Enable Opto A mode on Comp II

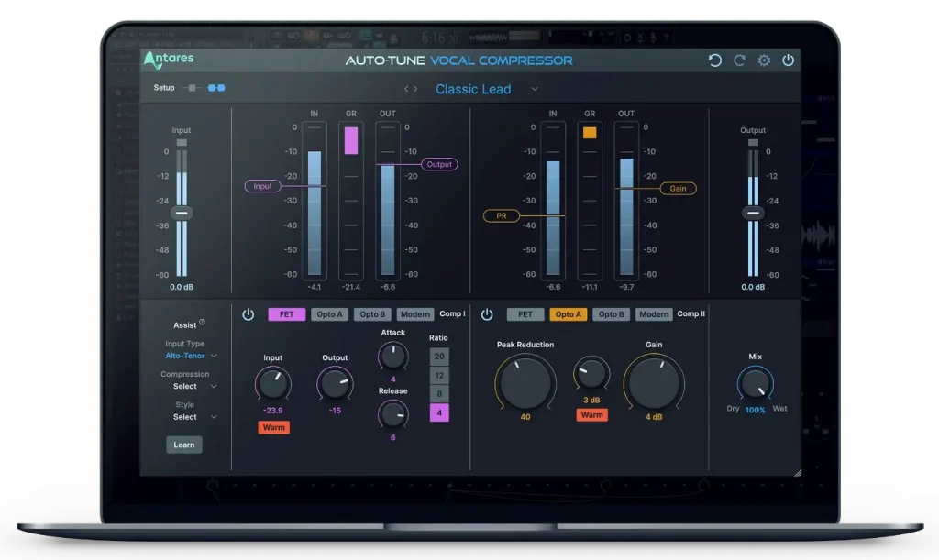point(568,313)
